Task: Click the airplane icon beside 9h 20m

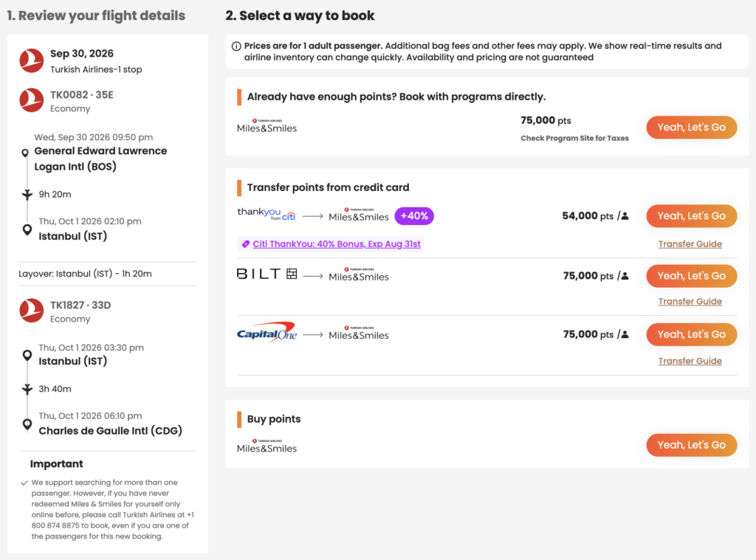Action: (x=27, y=194)
